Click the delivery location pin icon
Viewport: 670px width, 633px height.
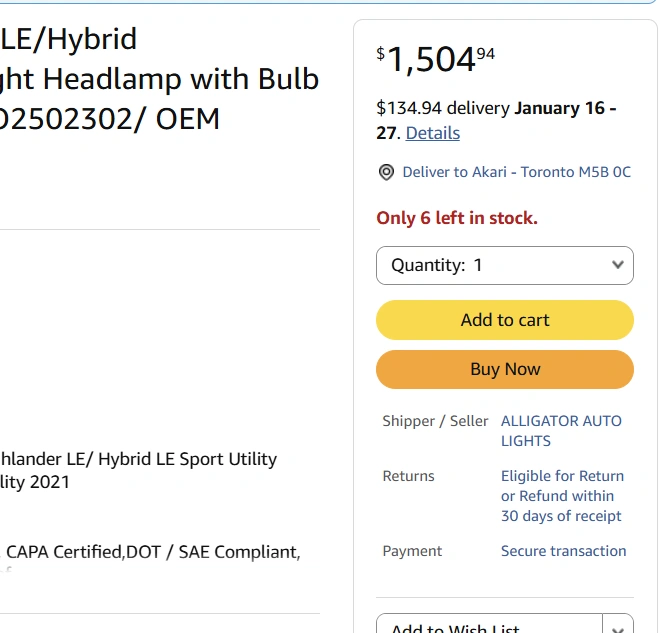click(386, 172)
